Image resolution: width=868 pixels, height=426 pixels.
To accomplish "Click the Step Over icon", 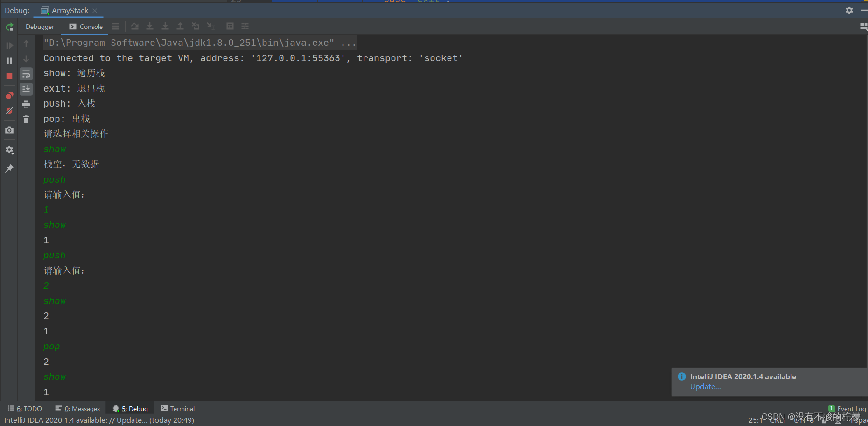I will pyautogui.click(x=135, y=27).
